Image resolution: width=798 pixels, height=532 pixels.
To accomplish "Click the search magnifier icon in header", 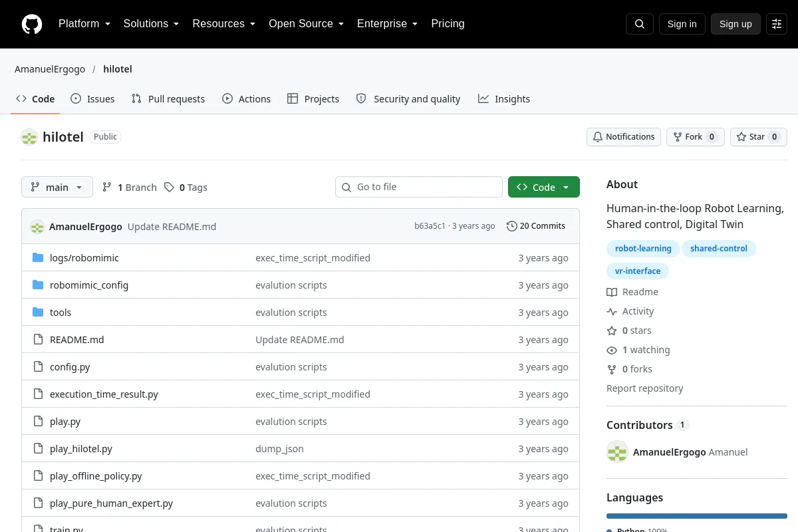I will [640, 24].
